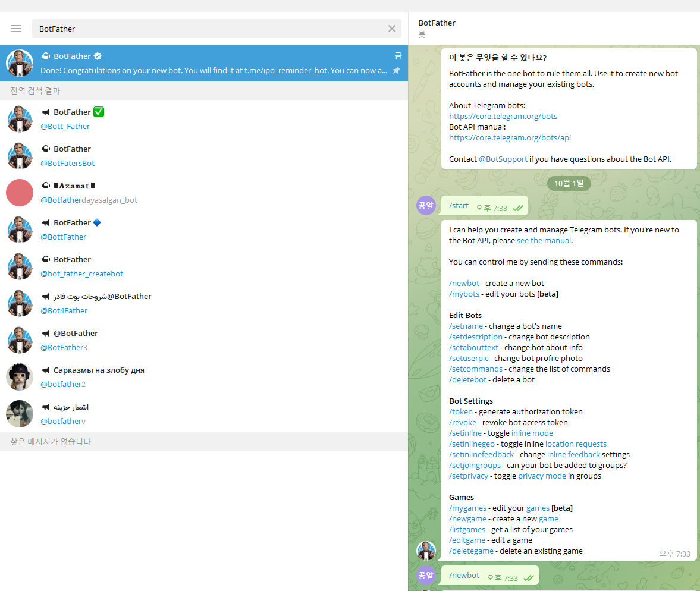Click the /deletebot command

tap(468, 379)
